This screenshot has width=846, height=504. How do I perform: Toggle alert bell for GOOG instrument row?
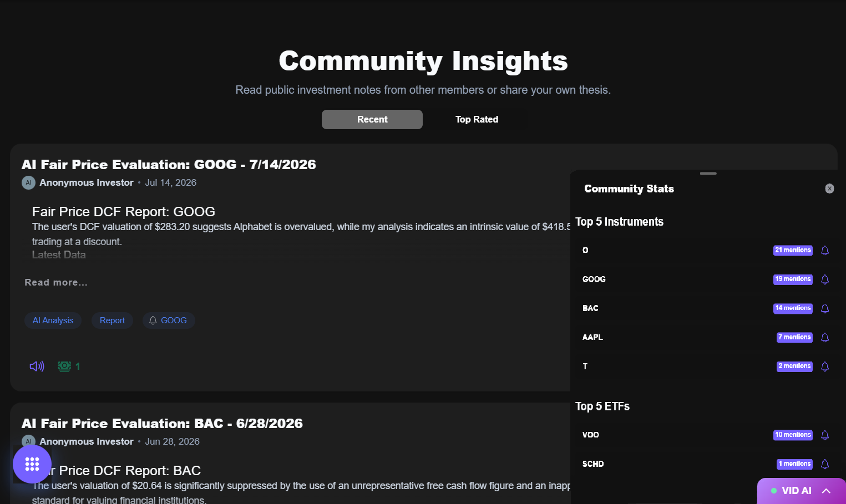[x=825, y=279]
